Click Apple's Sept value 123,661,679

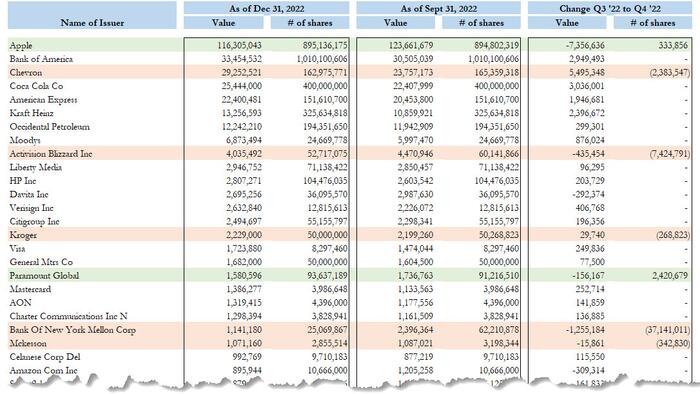point(411,45)
